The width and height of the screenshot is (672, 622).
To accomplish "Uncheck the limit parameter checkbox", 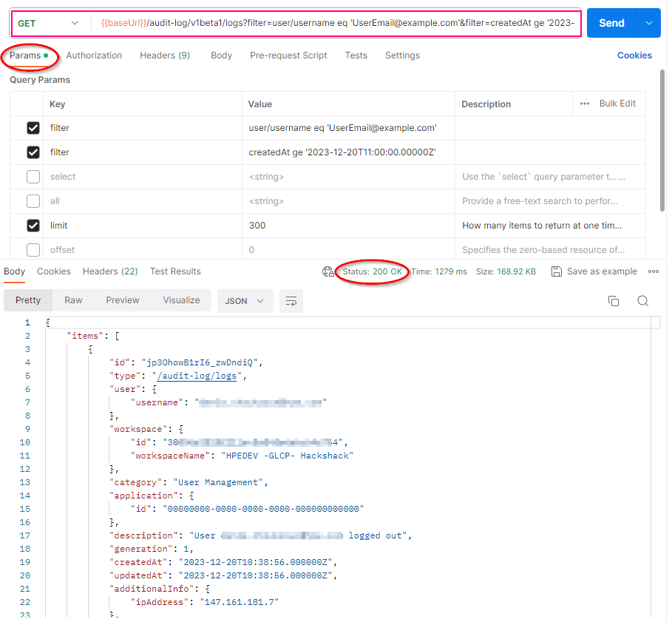I will 33,226.
